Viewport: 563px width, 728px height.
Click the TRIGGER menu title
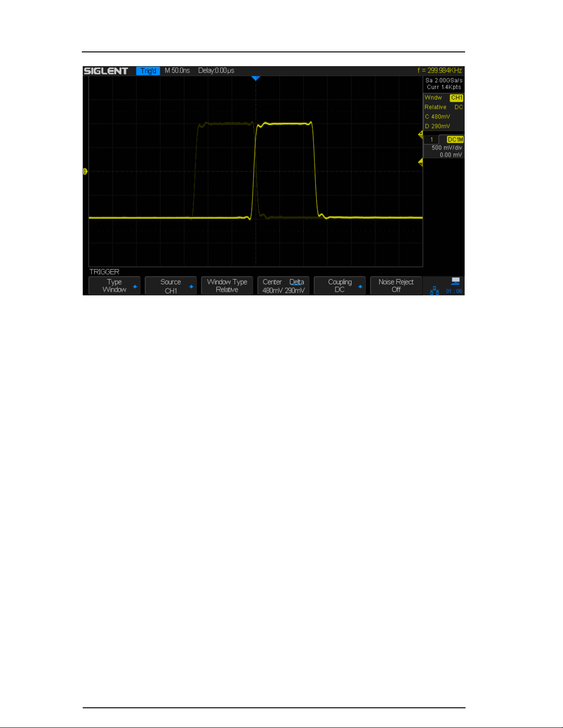[104, 272]
